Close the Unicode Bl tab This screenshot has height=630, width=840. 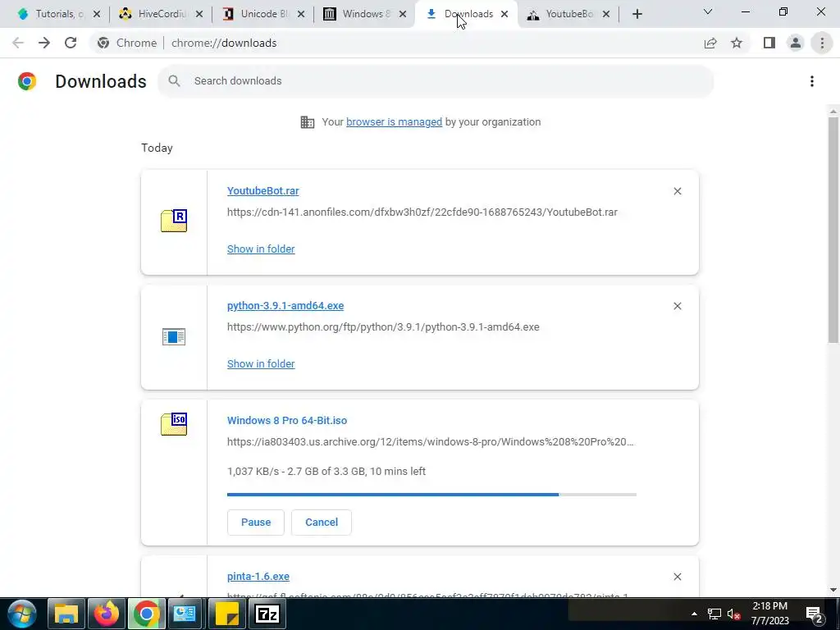(301, 15)
